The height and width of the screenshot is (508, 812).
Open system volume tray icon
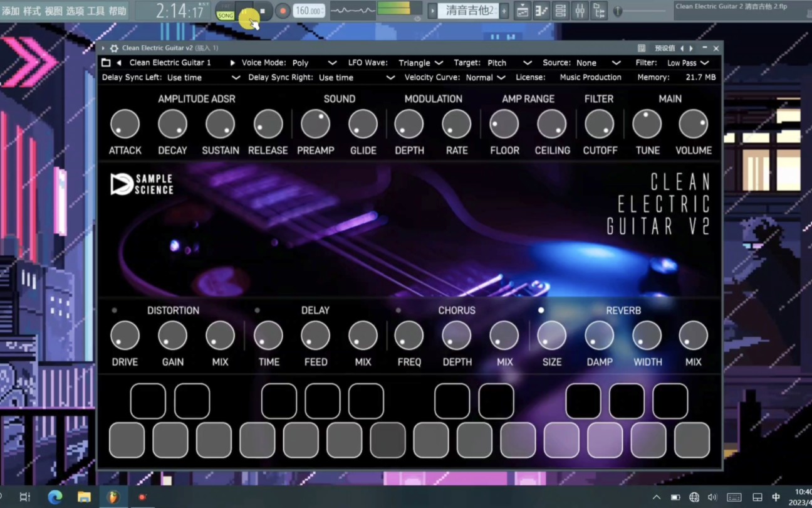click(x=712, y=497)
